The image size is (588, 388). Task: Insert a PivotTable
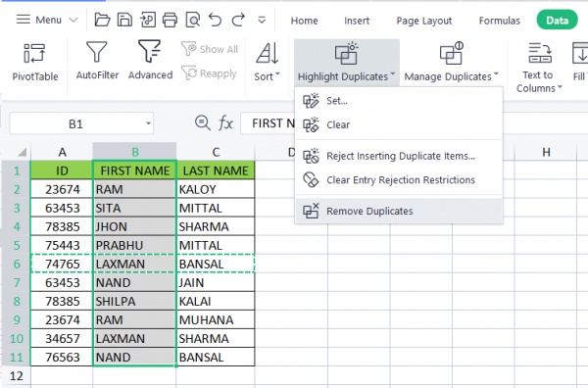coord(35,62)
